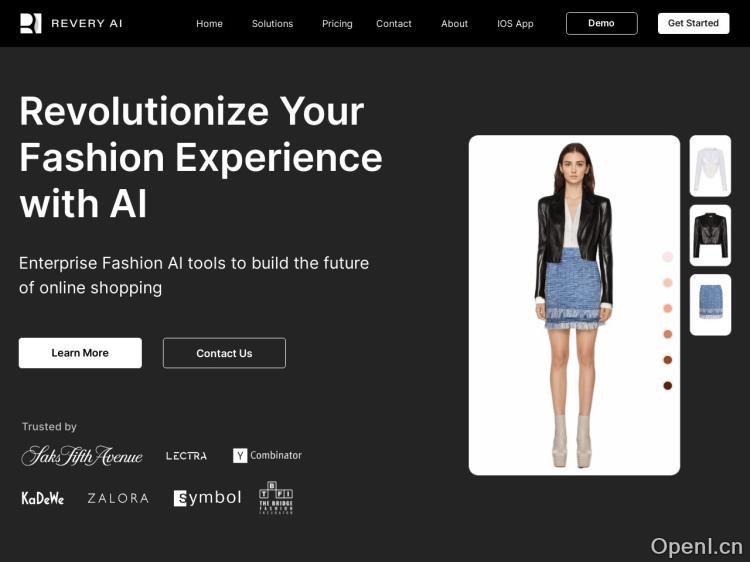The image size is (750, 562).
Task: Open the Saks Fifth Avenue logo
Action: click(82, 456)
